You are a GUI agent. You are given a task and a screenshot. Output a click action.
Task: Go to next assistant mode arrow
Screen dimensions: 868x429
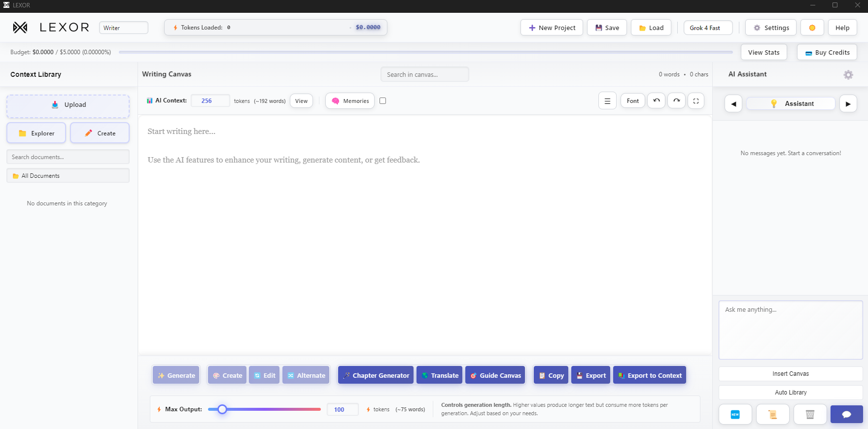click(848, 104)
